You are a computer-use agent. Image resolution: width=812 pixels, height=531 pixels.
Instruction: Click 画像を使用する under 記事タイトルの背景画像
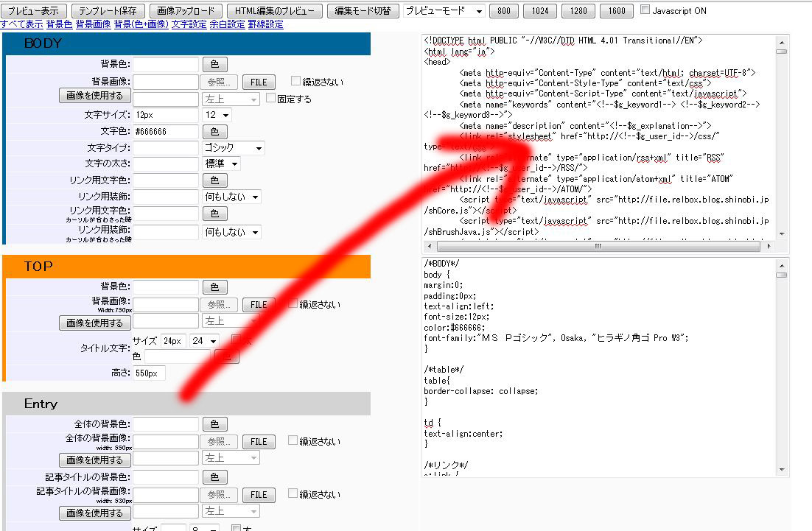point(95,513)
